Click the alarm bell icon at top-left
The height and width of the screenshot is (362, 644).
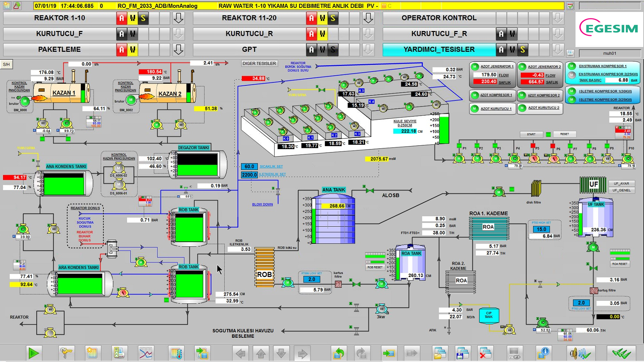click(17, 6)
